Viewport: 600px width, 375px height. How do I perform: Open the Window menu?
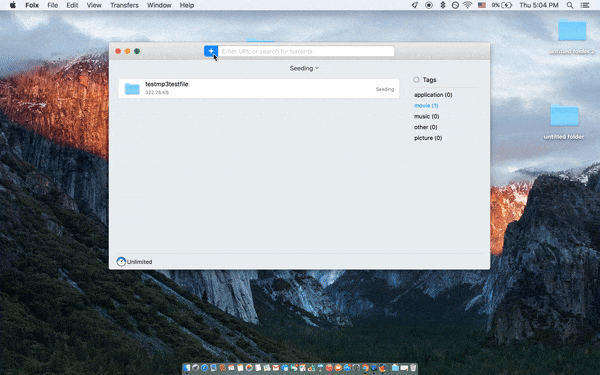(x=159, y=5)
